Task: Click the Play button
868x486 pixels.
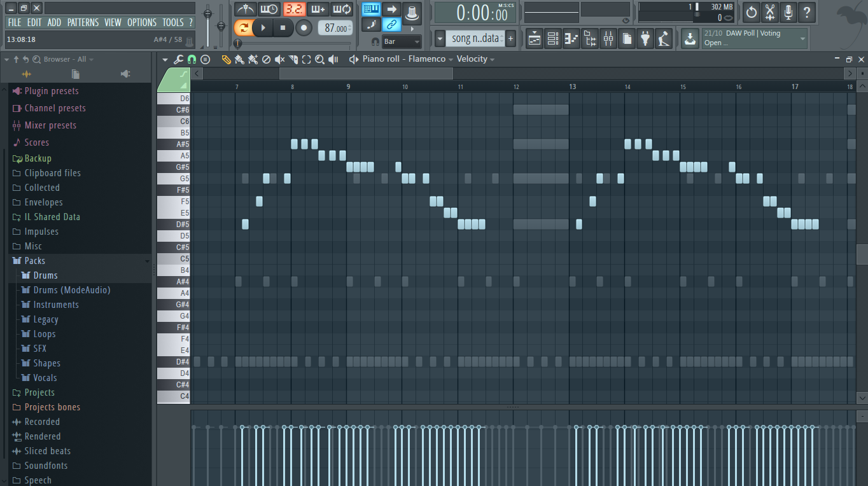Action: pyautogui.click(x=263, y=27)
